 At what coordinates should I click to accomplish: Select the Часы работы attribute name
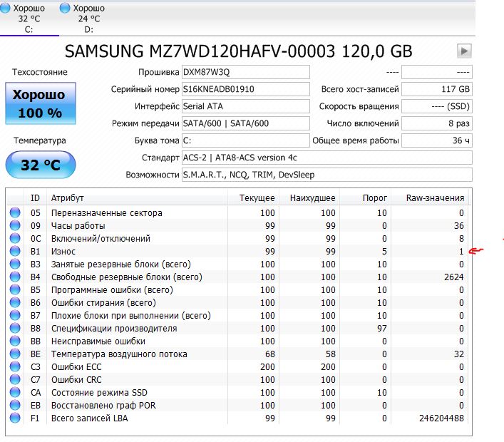click(x=78, y=226)
